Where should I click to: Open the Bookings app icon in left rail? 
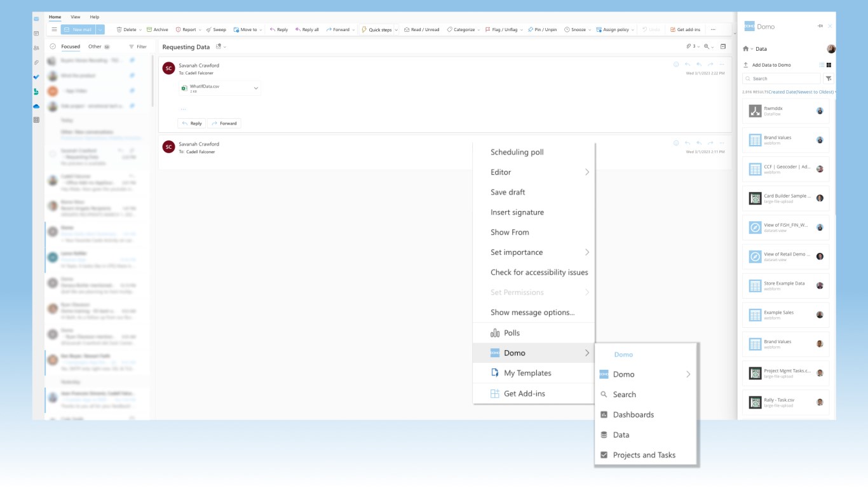[x=36, y=91]
